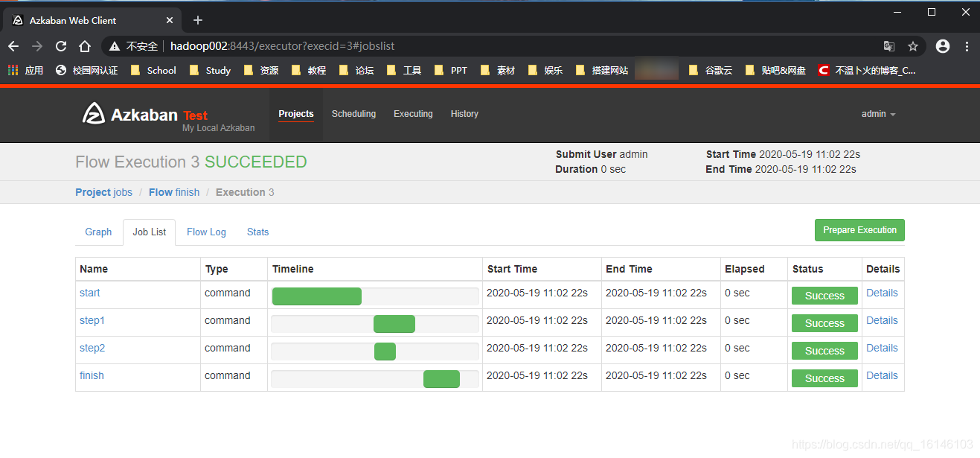Image resolution: width=980 pixels, height=458 pixels.
Task: Open the 应用 apps grid shortcut
Action: tap(25, 70)
